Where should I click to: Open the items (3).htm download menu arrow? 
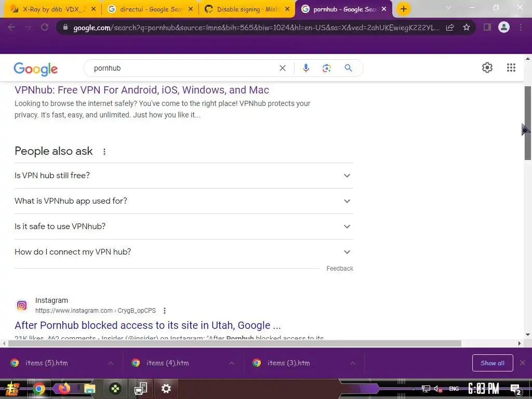[353, 363]
